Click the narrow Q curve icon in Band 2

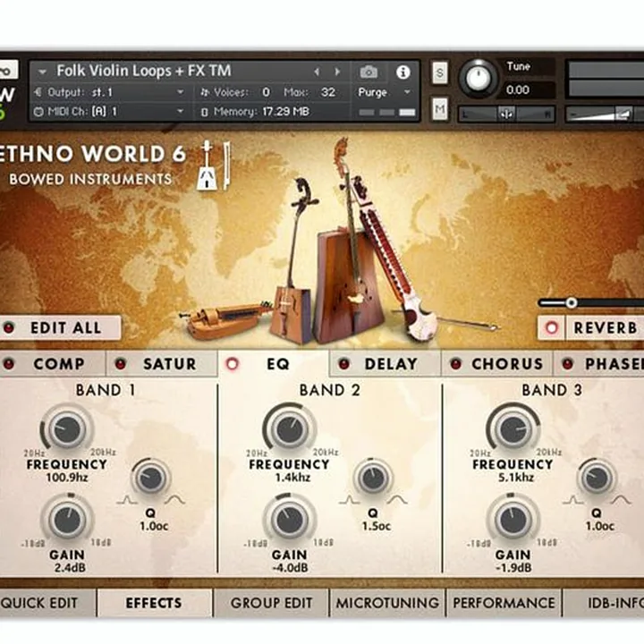[350, 500]
